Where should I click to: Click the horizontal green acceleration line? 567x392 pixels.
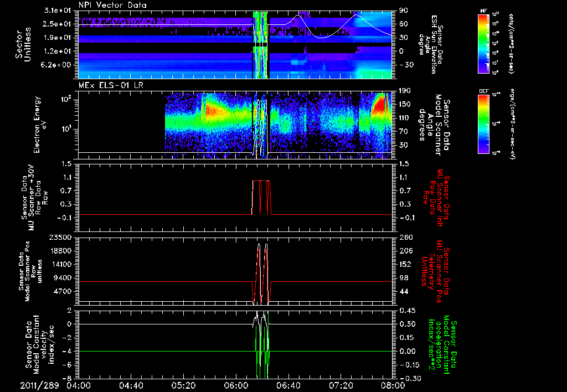(235, 351)
